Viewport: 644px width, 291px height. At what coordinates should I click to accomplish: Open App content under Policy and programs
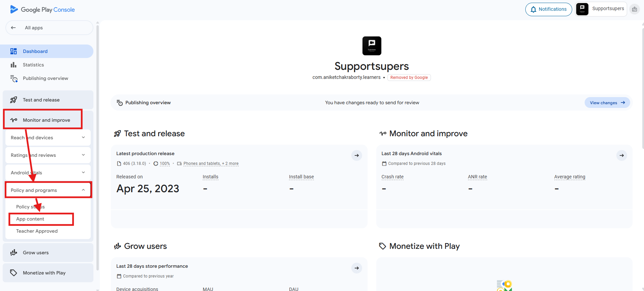(30, 219)
